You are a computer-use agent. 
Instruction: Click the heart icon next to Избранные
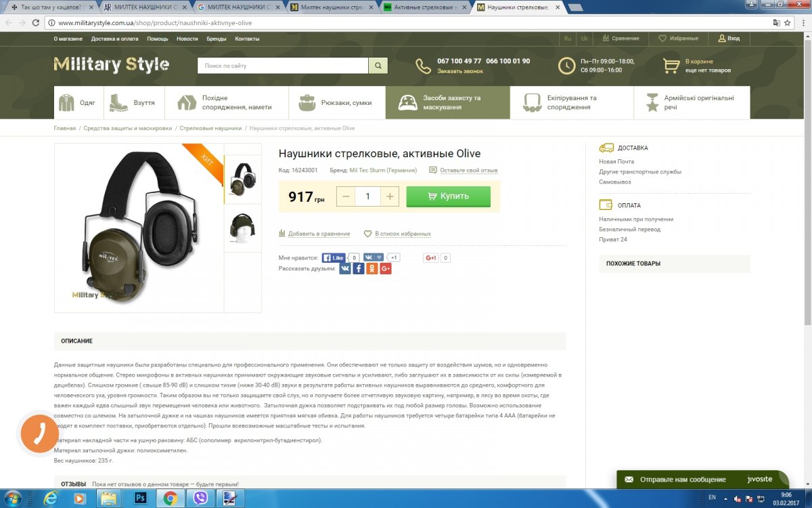tap(662, 39)
